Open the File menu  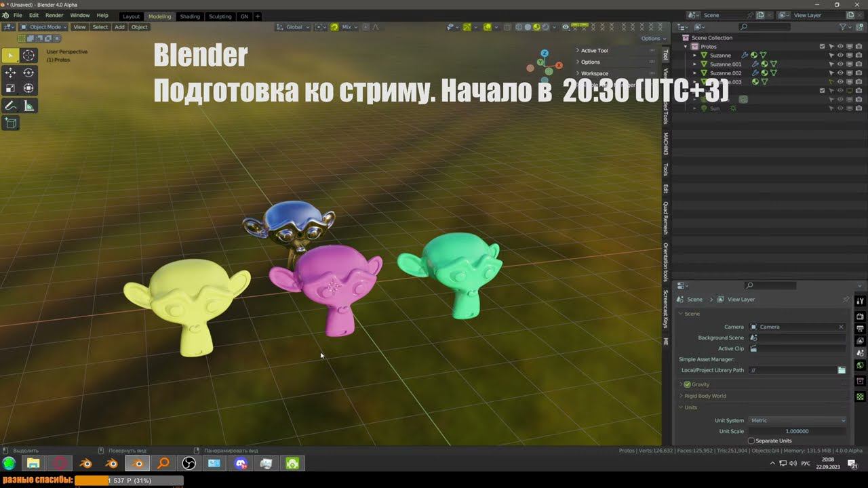pyautogui.click(x=18, y=15)
